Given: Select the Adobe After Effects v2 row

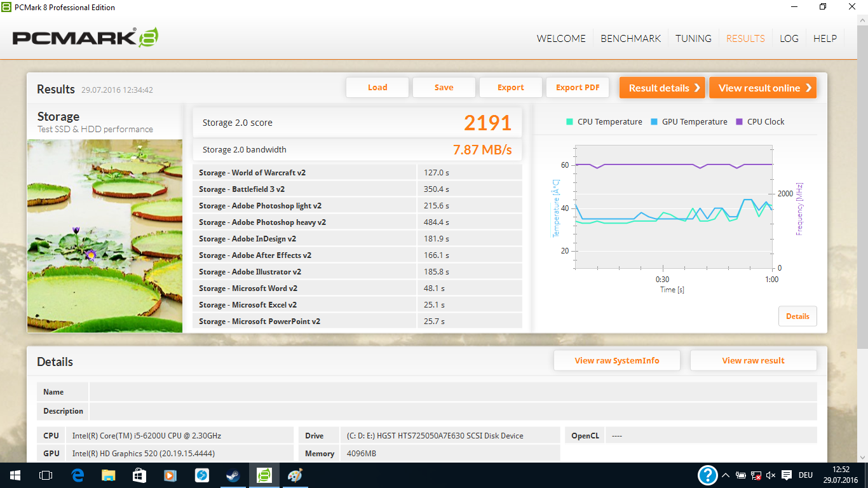Looking at the screenshot, I should 357,255.
